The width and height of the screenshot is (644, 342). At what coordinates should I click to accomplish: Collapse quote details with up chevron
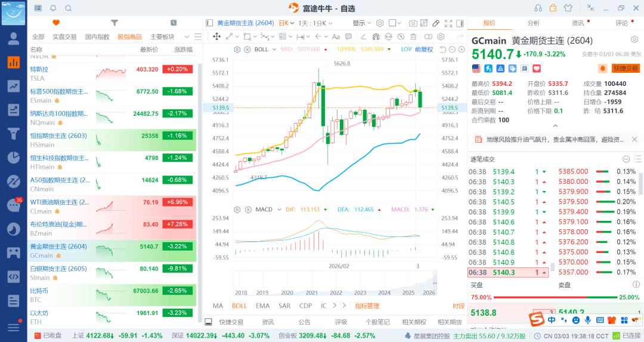[x=555, y=126]
